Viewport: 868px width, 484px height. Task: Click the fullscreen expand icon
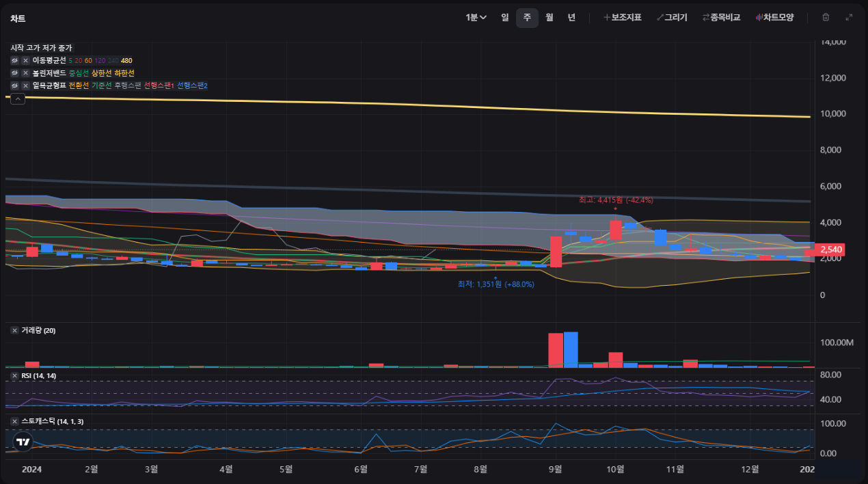click(x=850, y=18)
